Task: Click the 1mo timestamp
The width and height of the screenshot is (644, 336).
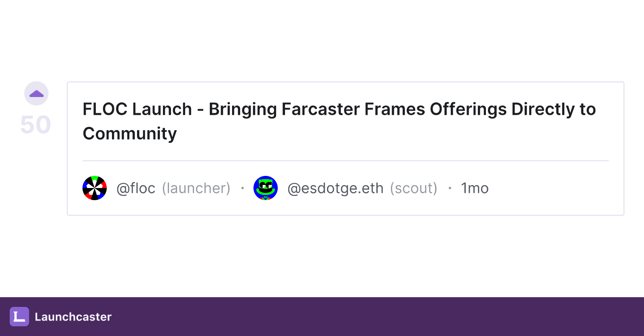Action: [475, 188]
